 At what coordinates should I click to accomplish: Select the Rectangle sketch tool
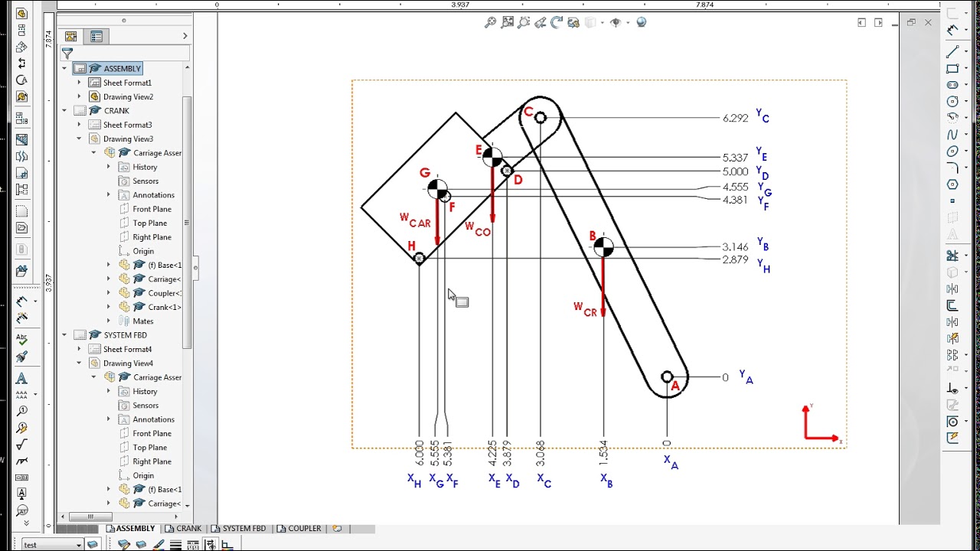(x=952, y=69)
